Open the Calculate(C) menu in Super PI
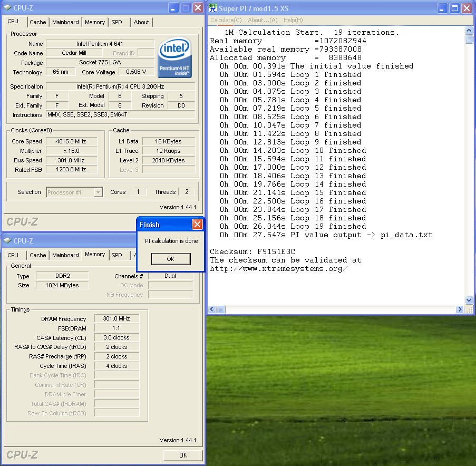This screenshot has width=476, height=466. point(226,20)
